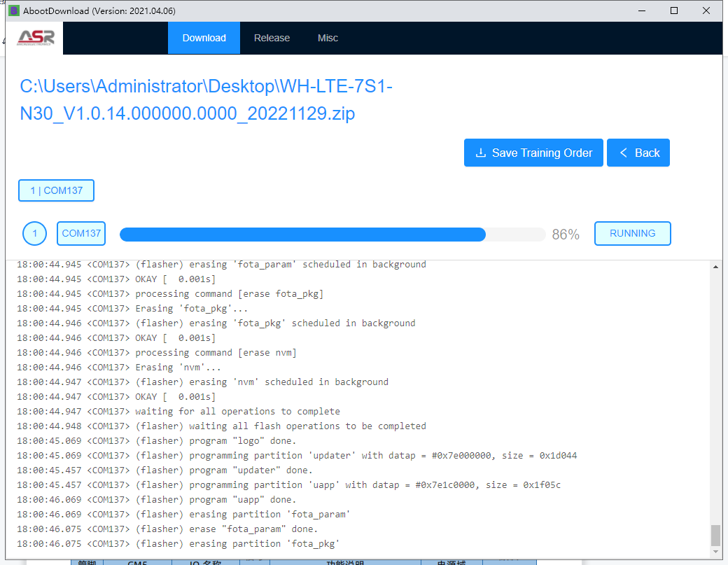Viewport: 728px width, 565px height.
Task: Click the WH-LTE-7S1 firmware zip file path
Action: click(x=206, y=99)
